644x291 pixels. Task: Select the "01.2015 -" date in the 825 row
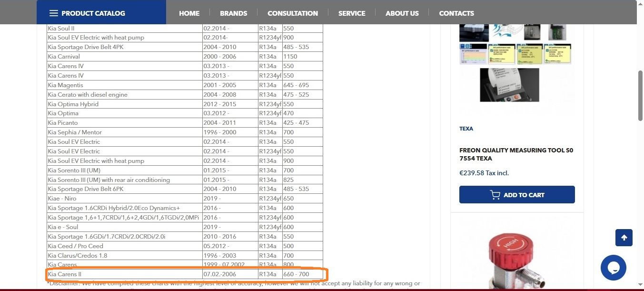point(230,180)
